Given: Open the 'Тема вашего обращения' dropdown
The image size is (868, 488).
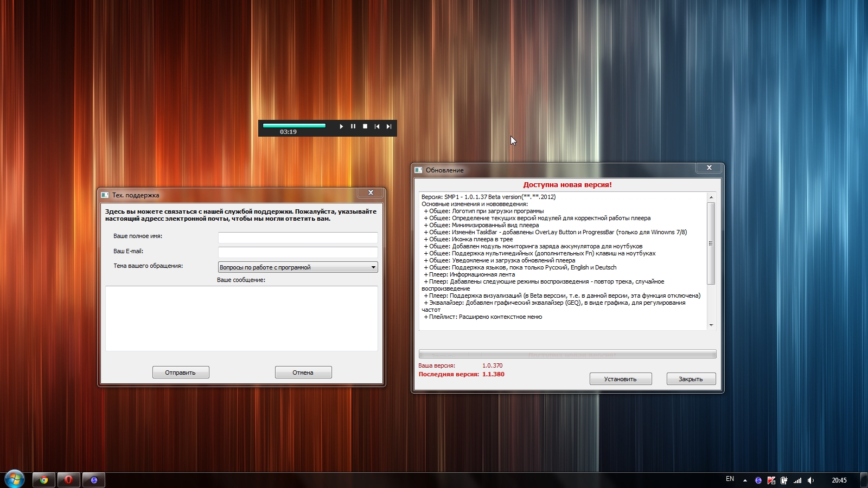Looking at the screenshot, I should (x=298, y=267).
